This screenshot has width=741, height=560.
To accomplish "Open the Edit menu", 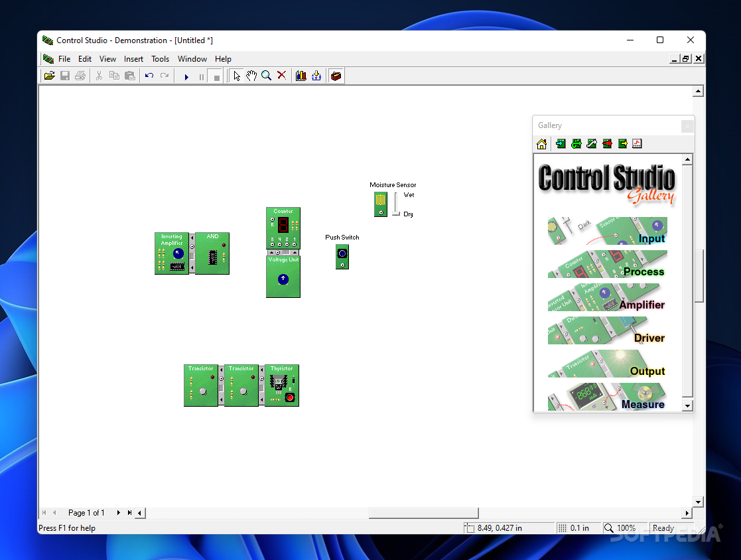I will tap(85, 59).
